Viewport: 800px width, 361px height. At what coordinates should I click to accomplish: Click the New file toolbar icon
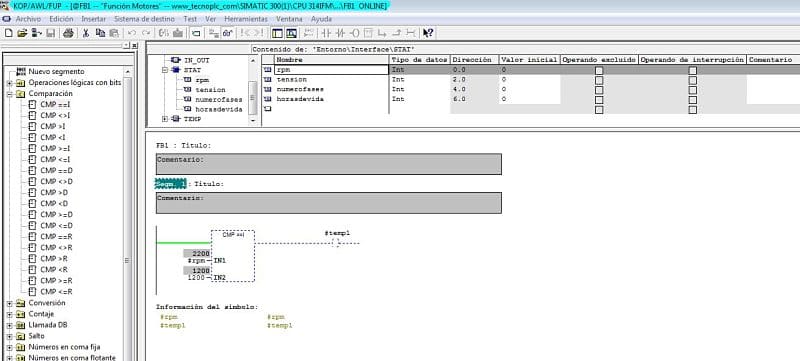tap(8, 33)
